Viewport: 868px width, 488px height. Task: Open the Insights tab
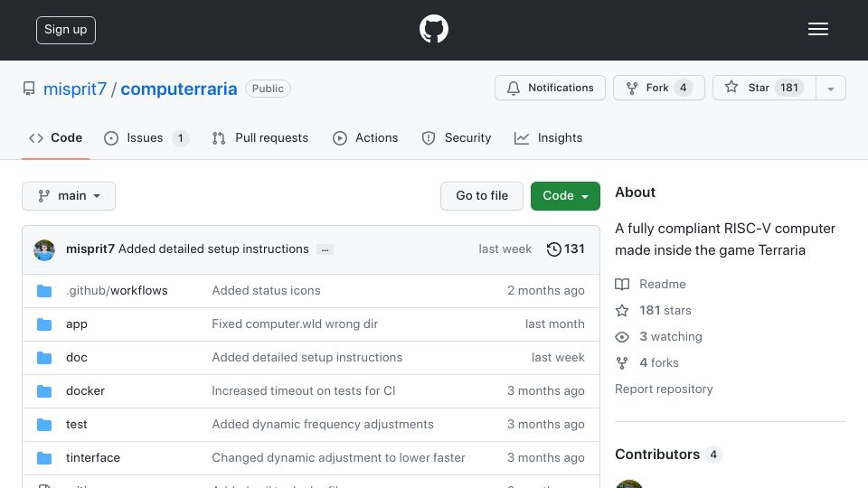coord(548,137)
